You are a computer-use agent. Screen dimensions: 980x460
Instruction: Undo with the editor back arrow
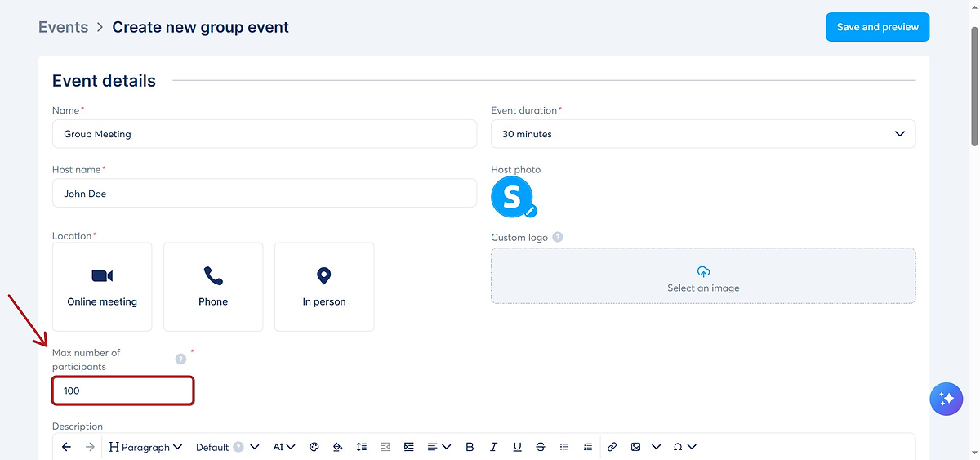coord(67,447)
